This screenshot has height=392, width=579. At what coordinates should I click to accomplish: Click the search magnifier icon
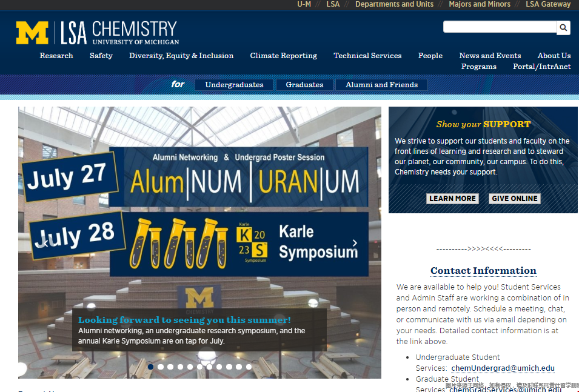pos(564,27)
